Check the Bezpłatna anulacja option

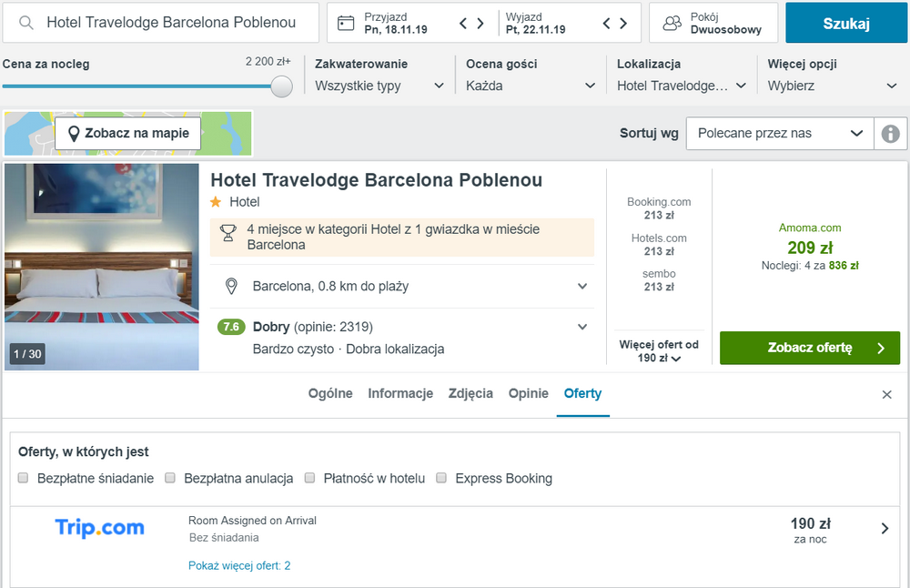click(x=170, y=478)
